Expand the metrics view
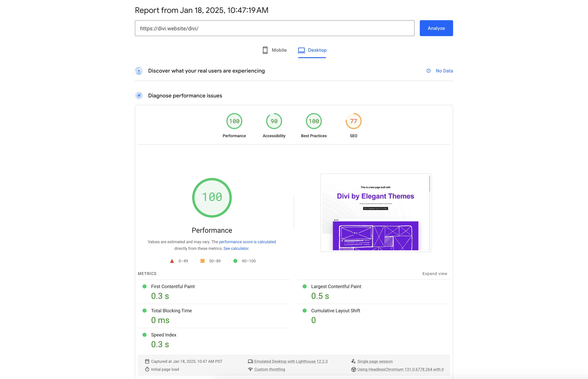The height and width of the screenshot is (379, 588). click(x=435, y=274)
